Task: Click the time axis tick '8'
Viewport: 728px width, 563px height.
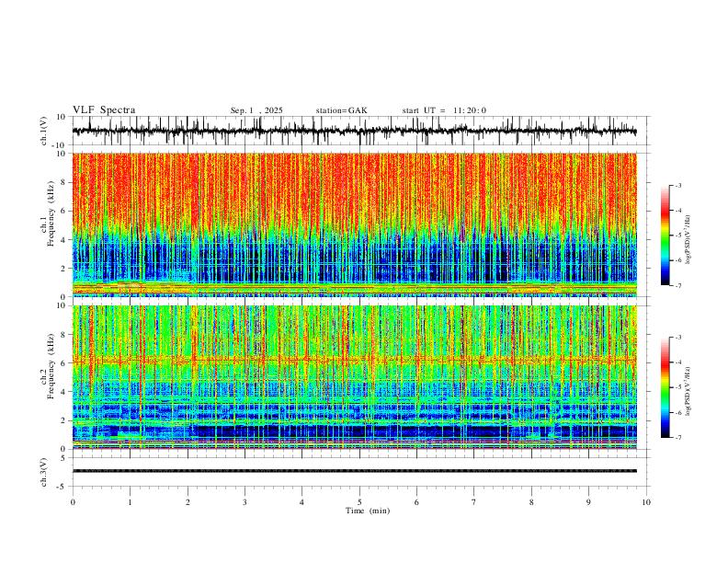Action: pos(531,502)
